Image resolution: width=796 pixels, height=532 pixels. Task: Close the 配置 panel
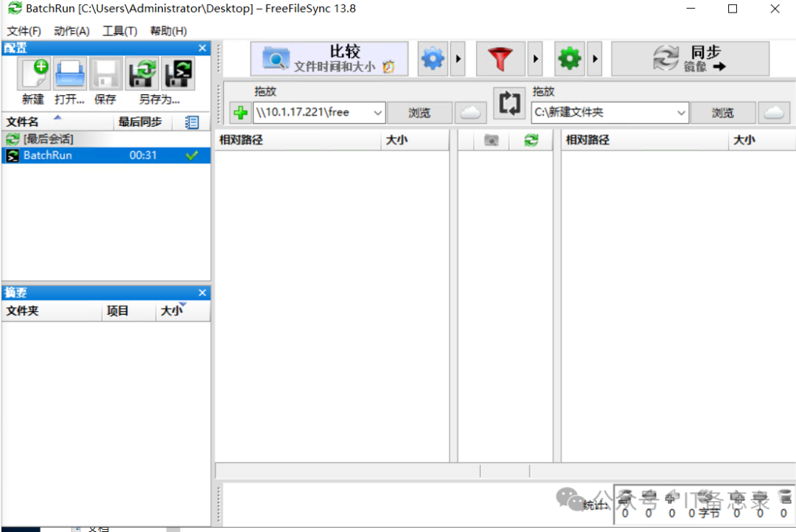coord(203,48)
